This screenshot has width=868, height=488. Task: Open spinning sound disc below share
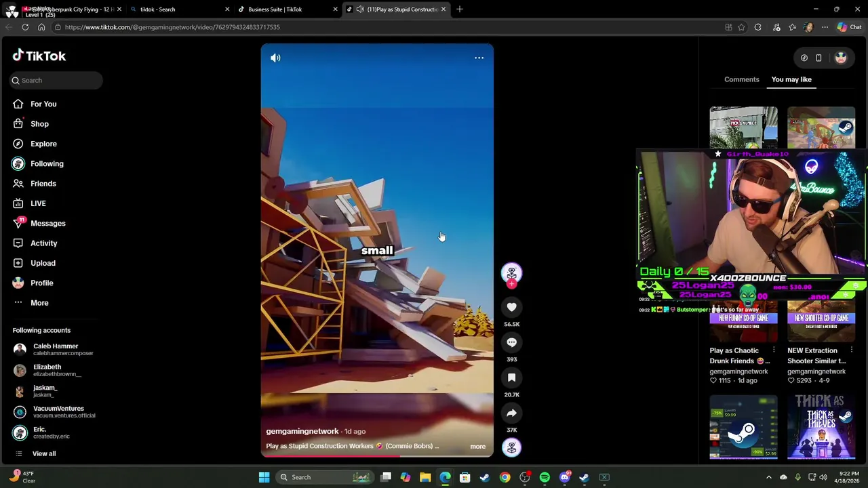point(511,447)
